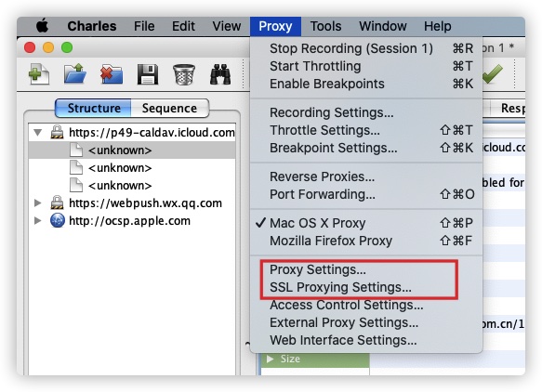Screen dimensions: 542x392
Task: Click the Open Session folder icon
Action: tap(75, 73)
